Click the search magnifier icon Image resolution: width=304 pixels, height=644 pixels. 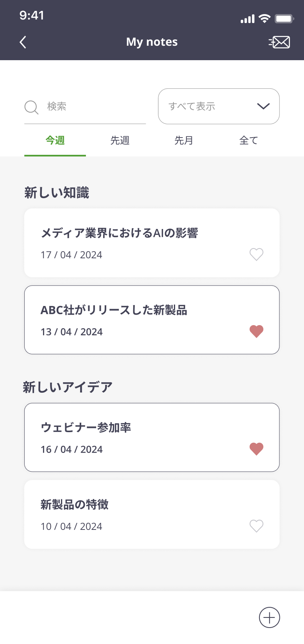pos(31,107)
